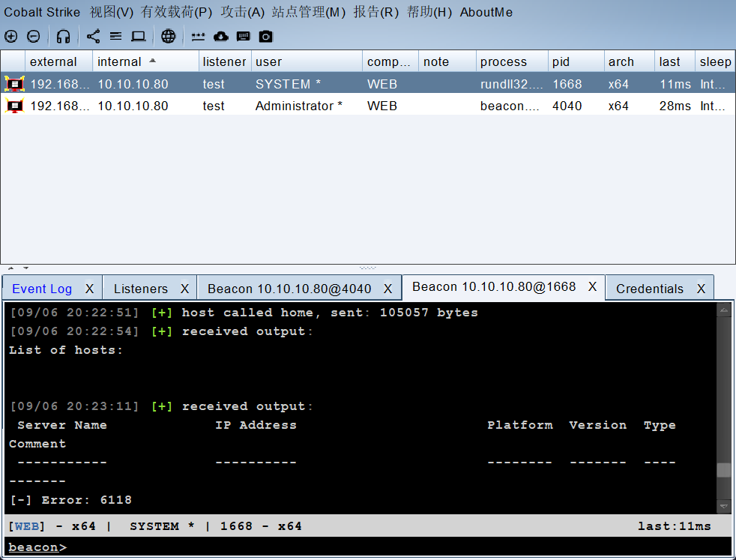The width and height of the screenshot is (736, 560).
Task: Close the Beacon 10.10.10.80@4040 tab
Action: 387,289
